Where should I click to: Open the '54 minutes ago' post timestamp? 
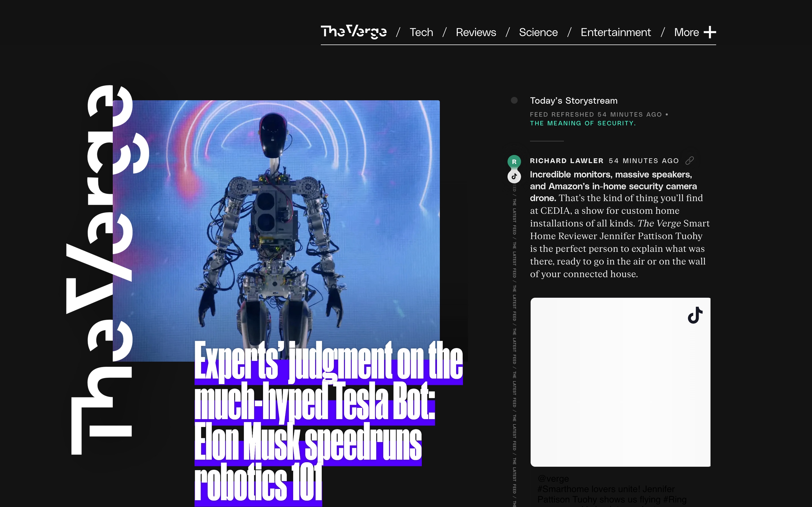click(644, 161)
